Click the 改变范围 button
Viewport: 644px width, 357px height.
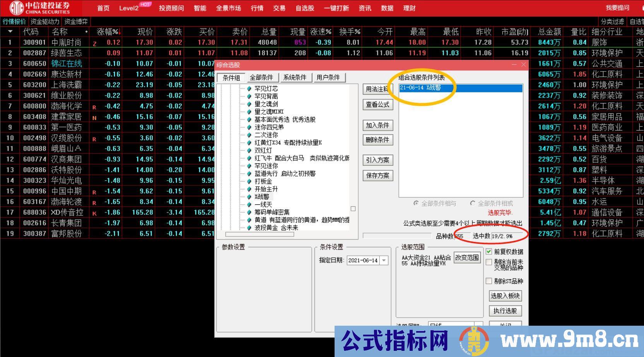point(467,258)
